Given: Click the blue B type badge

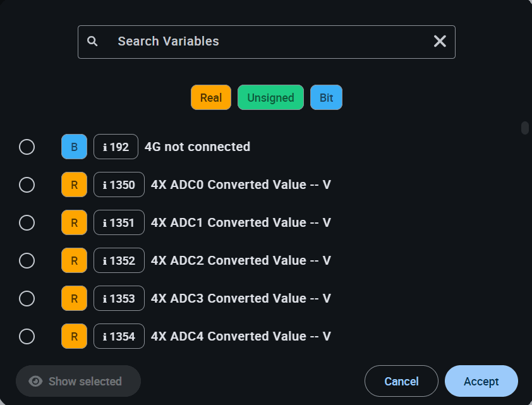Looking at the screenshot, I should point(75,147).
